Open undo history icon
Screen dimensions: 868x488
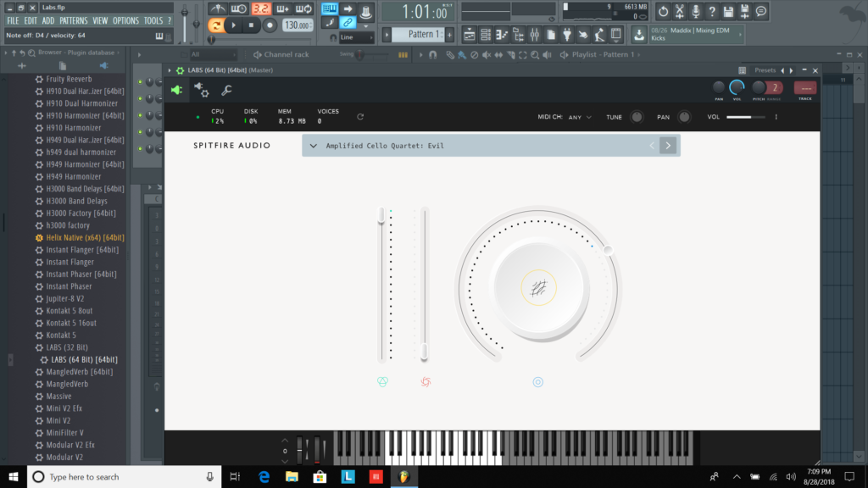pyautogui.click(x=663, y=10)
